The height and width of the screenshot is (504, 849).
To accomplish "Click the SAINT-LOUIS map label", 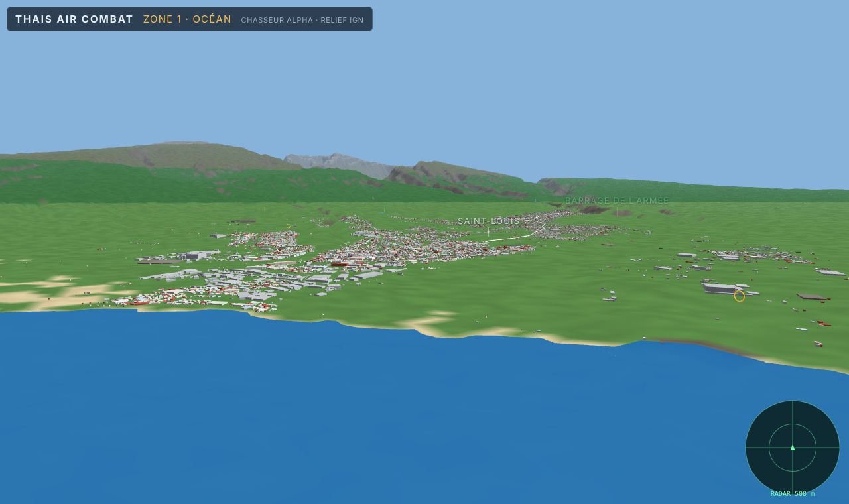I will click(489, 221).
